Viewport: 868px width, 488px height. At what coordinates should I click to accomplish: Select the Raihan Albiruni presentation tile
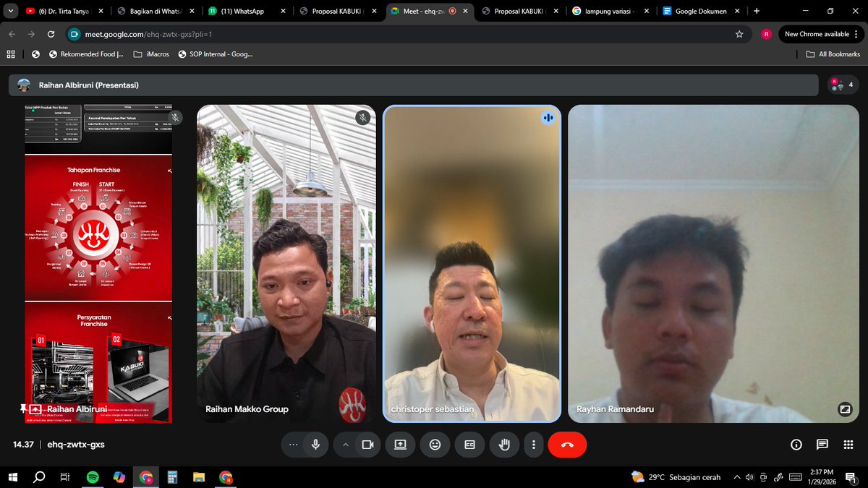[x=98, y=264]
